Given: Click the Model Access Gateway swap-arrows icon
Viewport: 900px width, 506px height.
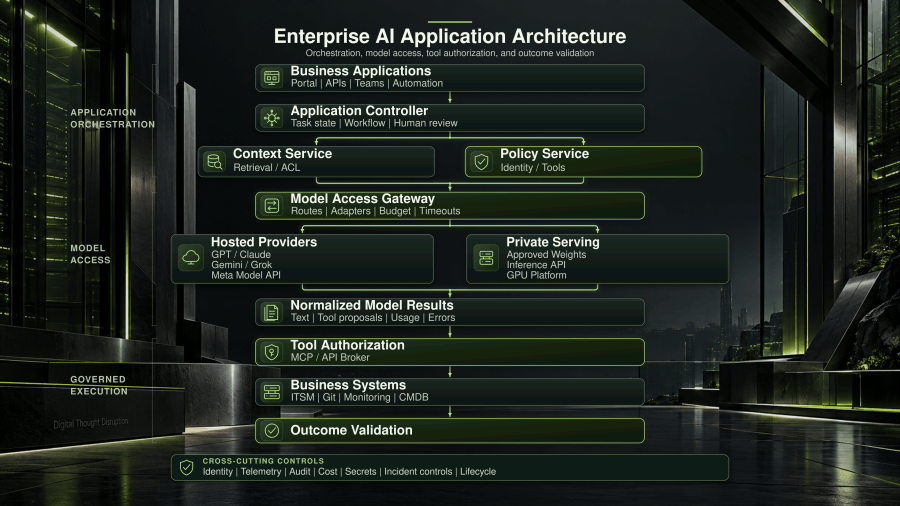Looking at the screenshot, I should pos(271,205).
